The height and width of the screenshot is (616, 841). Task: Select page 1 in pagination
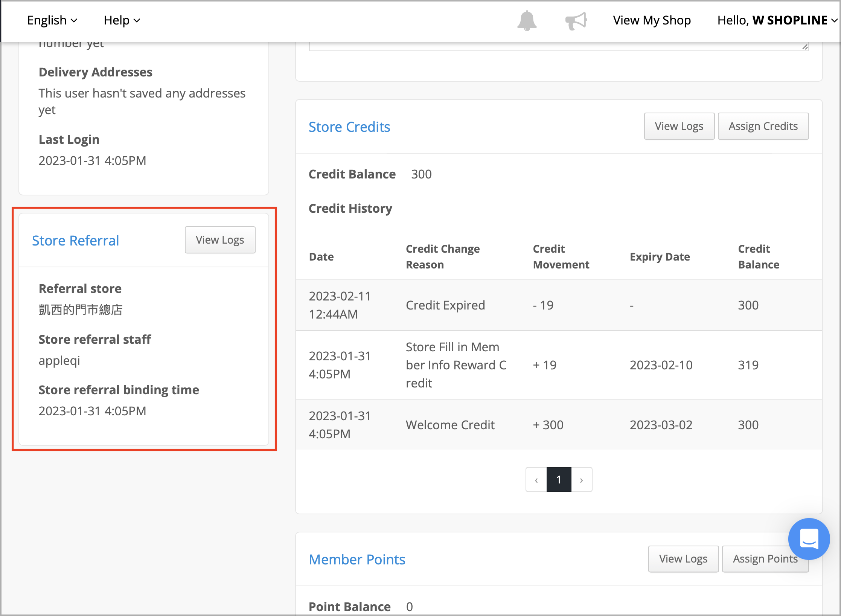coord(559,480)
